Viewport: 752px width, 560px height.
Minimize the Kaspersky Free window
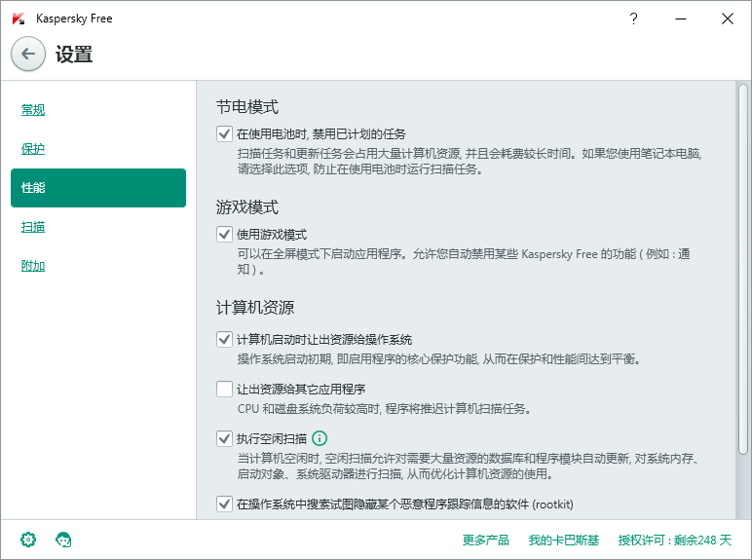681,19
